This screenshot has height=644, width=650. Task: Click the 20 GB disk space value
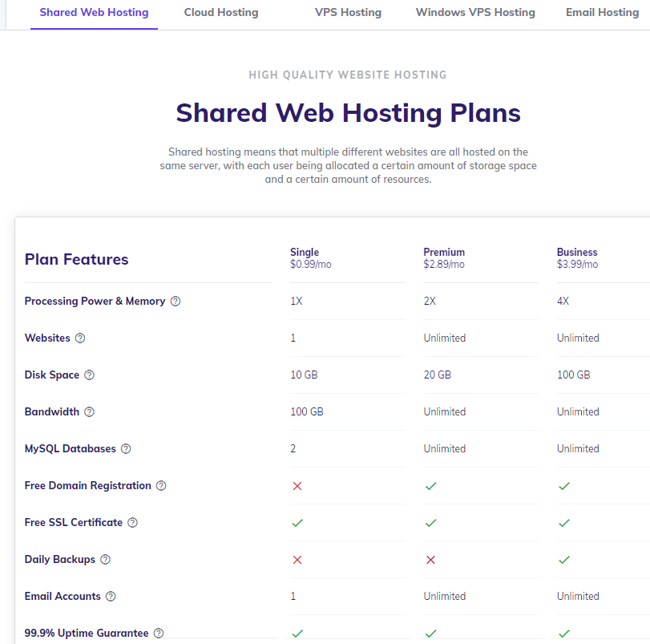pyautogui.click(x=437, y=375)
